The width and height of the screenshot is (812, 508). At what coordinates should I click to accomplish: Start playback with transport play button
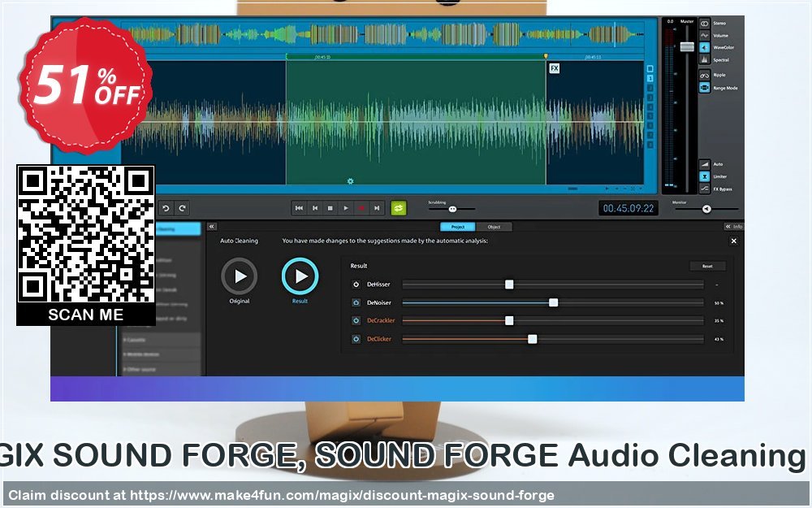[x=346, y=208]
